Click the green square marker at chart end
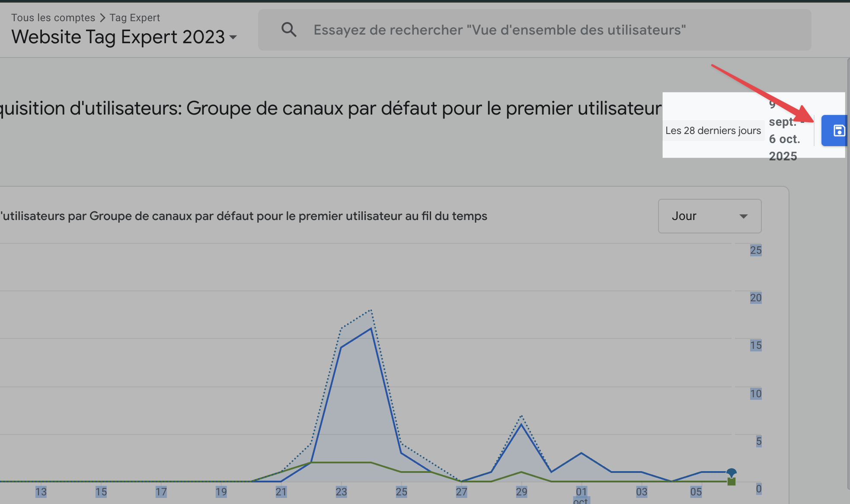The width and height of the screenshot is (850, 504). [731, 482]
